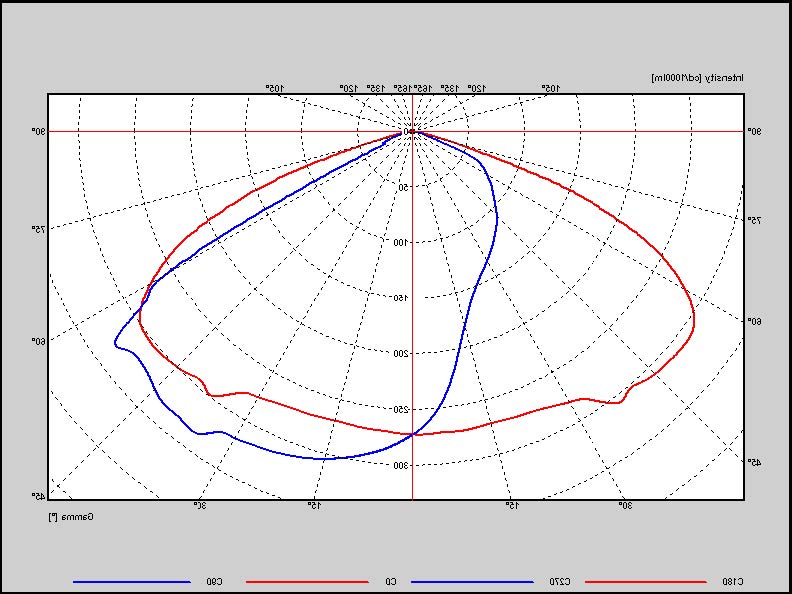
Task: Click the 60° label on the left edge
Action: click(39, 340)
